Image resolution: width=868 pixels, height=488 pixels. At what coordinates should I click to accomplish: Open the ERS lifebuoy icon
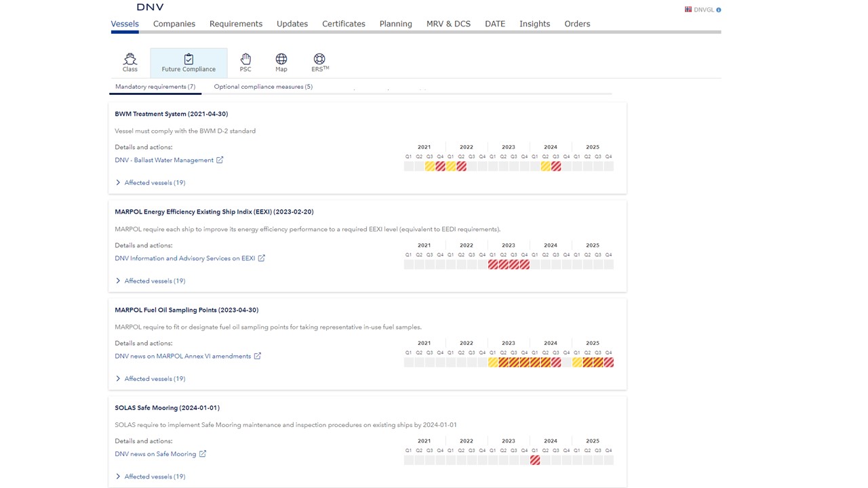[x=320, y=62]
